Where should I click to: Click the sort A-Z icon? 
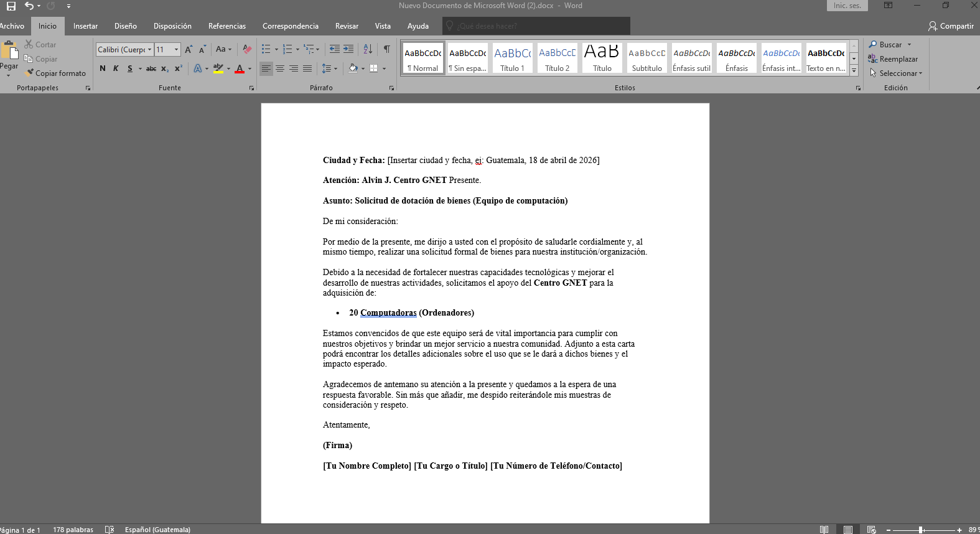tap(368, 49)
